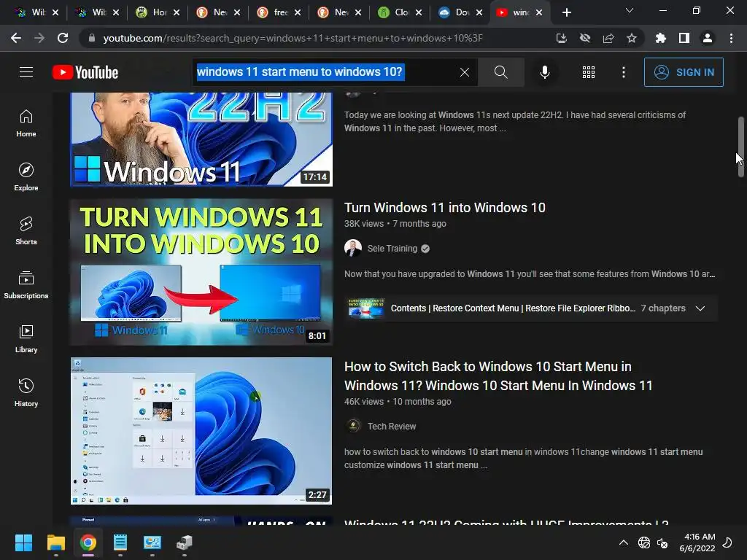Show hidden system tray icons
The image size is (747, 560).
(623, 542)
